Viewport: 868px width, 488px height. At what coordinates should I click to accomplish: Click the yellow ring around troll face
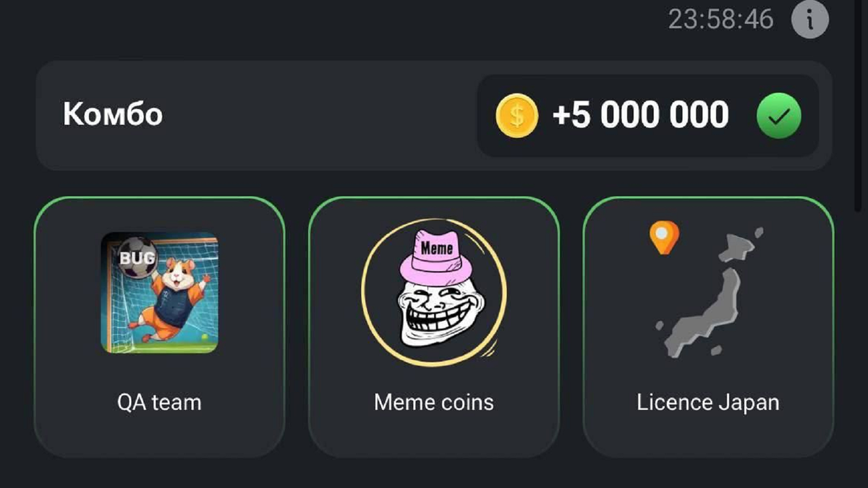[434, 292]
